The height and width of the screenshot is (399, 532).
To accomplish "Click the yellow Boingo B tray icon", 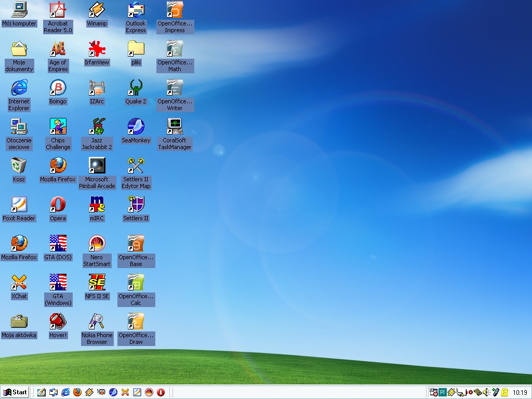I will pos(504,393).
